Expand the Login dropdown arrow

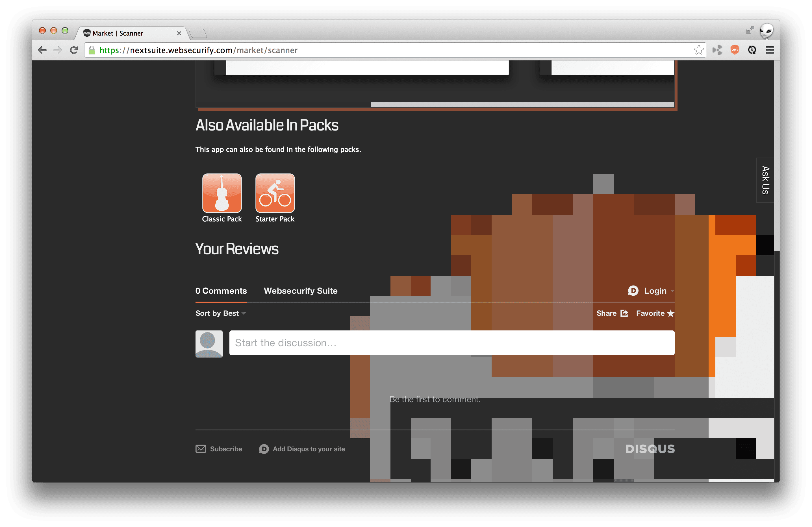pyautogui.click(x=672, y=291)
